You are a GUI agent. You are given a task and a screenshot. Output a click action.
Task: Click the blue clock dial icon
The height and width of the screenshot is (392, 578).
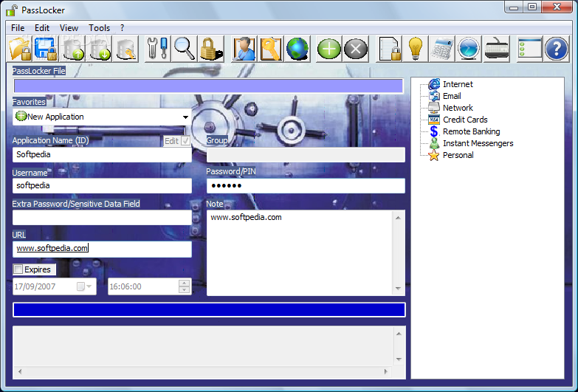(x=469, y=49)
